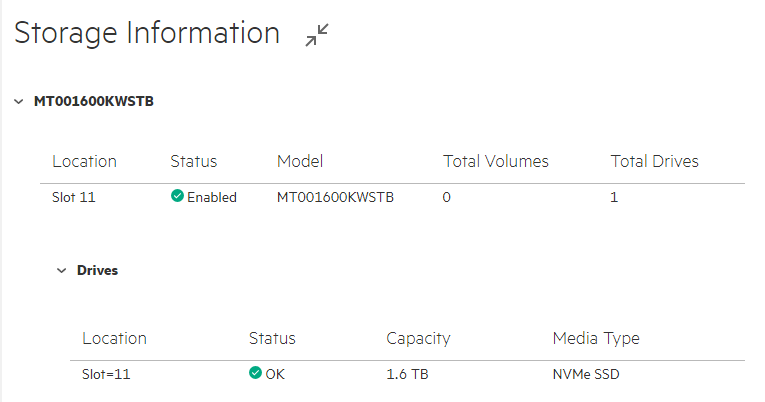The width and height of the screenshot is (765, 402).
Task: Click the controller Location column header
Action: pos(84,161)
